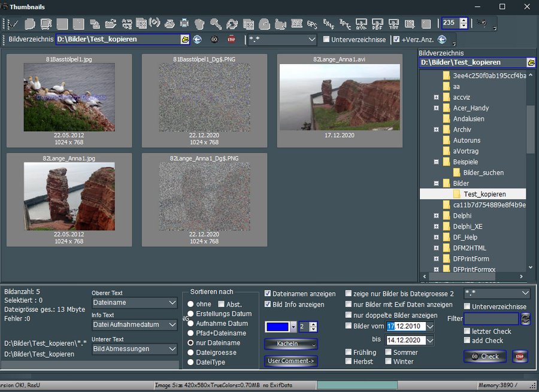Click the EXIF toolbar icon
The image size is (539, 392).
point(328,24)
